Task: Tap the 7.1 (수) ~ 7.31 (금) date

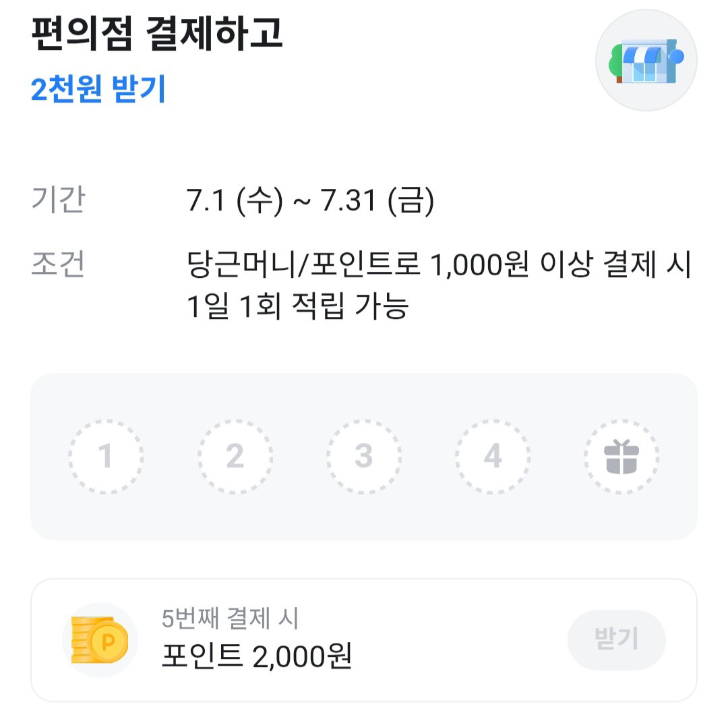Action: (310, 200)
